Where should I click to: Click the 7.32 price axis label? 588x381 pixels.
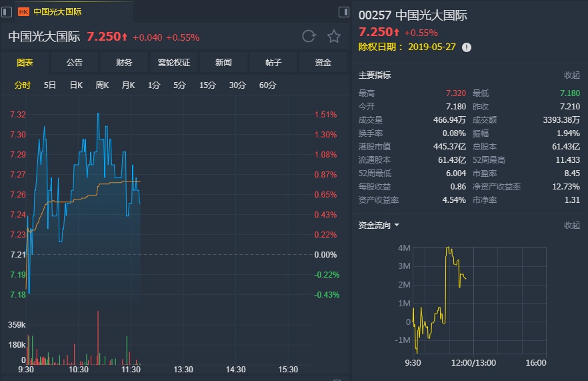17,115
